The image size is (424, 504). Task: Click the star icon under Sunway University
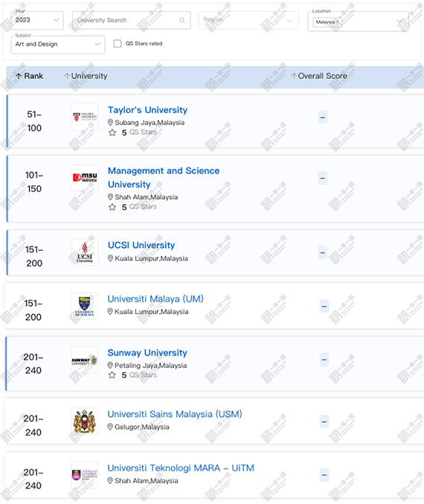point(112,375)
